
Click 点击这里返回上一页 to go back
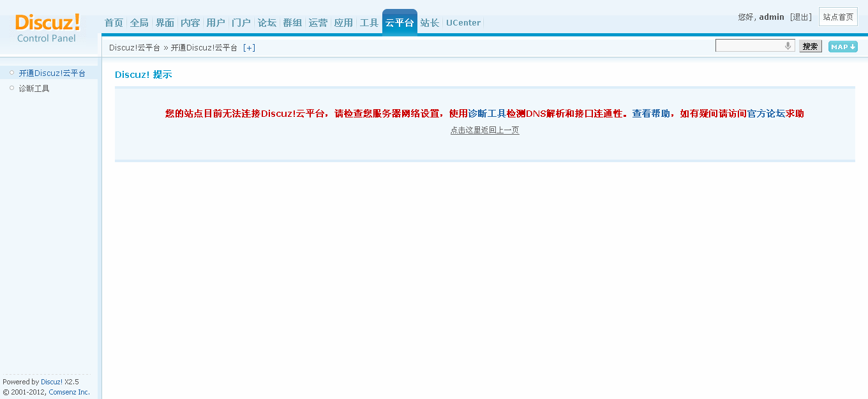(x=485, y=130)
